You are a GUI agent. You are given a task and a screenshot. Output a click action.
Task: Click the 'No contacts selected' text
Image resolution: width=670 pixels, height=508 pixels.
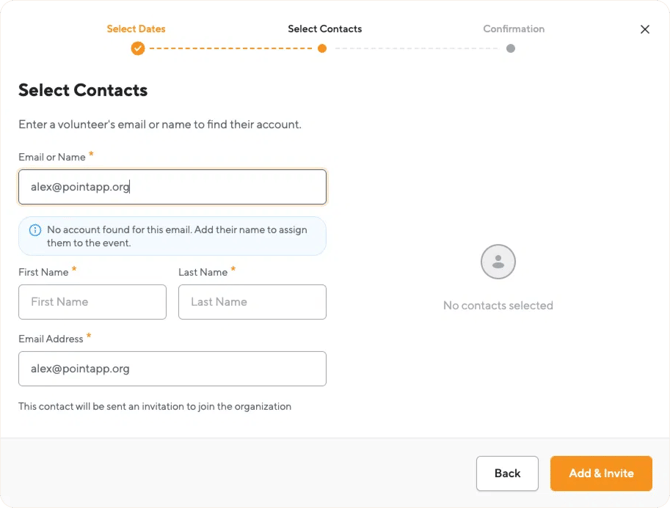click(x=498, y=305)
